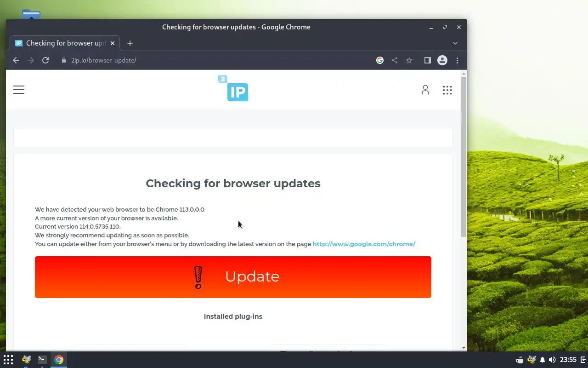Minimize the Chrome window
The image size is (588, 368).
[x=431, y=27]
